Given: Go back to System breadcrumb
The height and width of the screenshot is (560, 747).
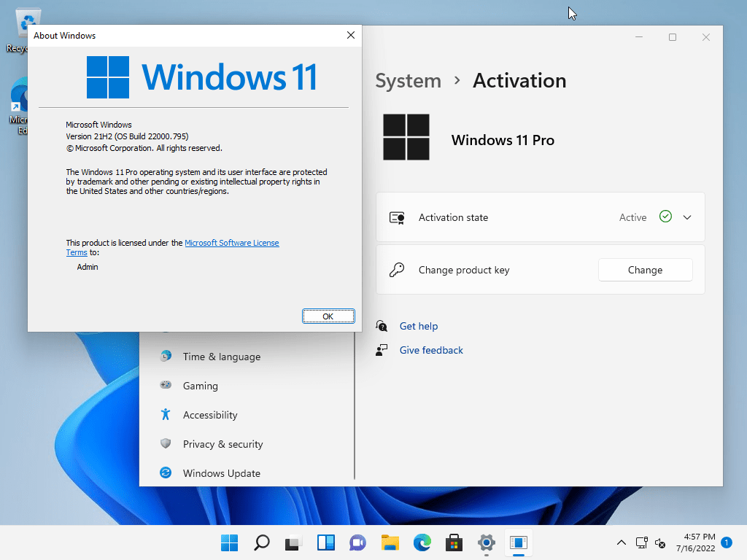Looking at the screenshot, I should tap(409, 80).
